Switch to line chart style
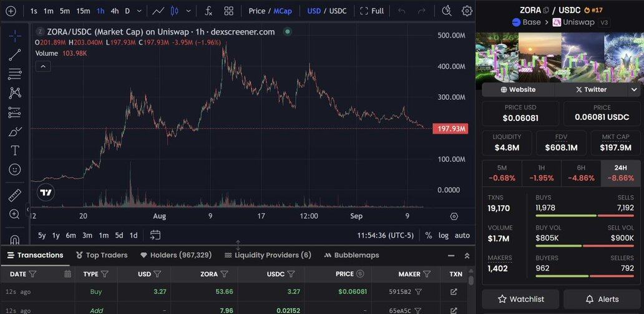 [x=159, y=11]
